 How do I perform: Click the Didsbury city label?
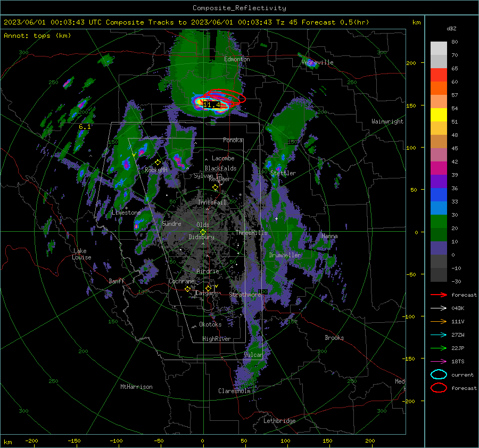point(201,237)
